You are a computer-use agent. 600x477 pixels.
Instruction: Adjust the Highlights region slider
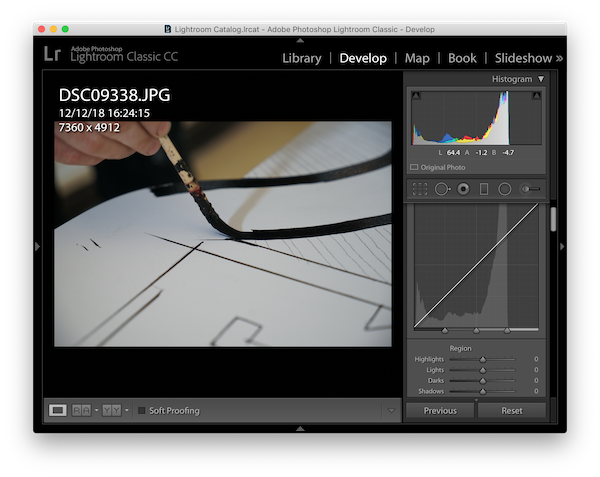point(483,359)
